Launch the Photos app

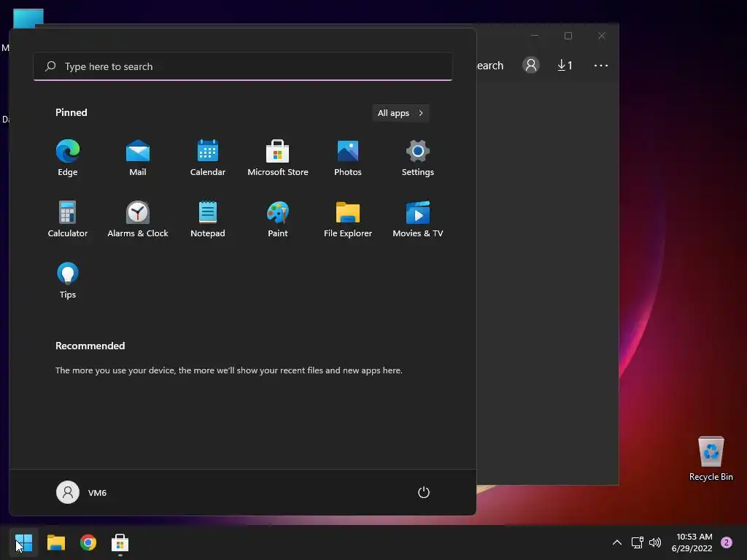point(348,157)
